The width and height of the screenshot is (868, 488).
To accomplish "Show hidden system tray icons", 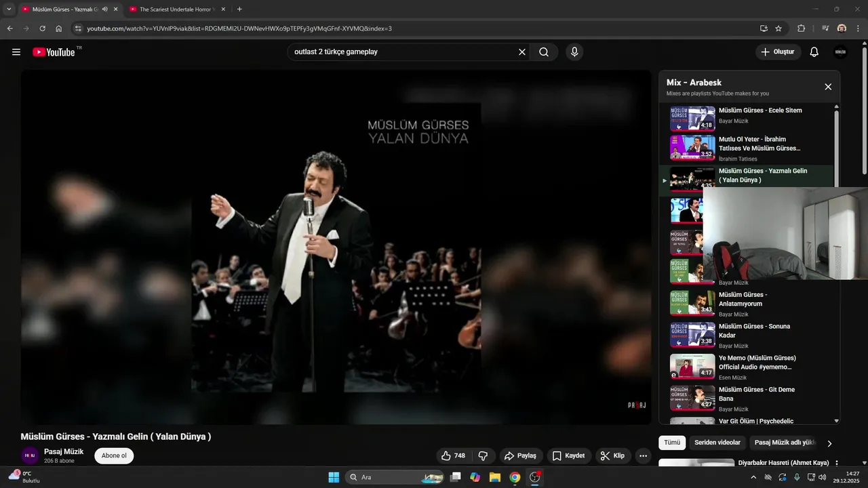I will [x=753, y=477].
